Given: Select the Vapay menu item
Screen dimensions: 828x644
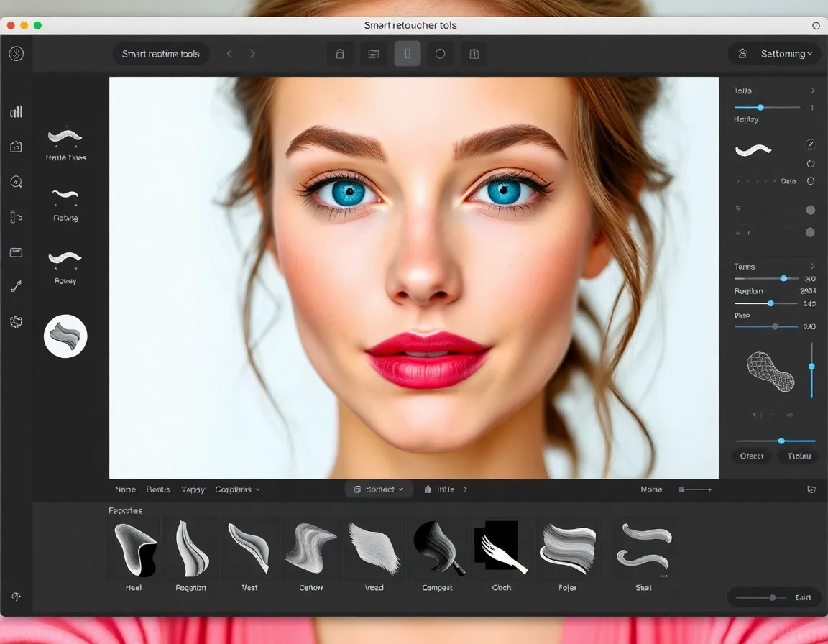Looking at the screenshot, I should click(193, 489).
